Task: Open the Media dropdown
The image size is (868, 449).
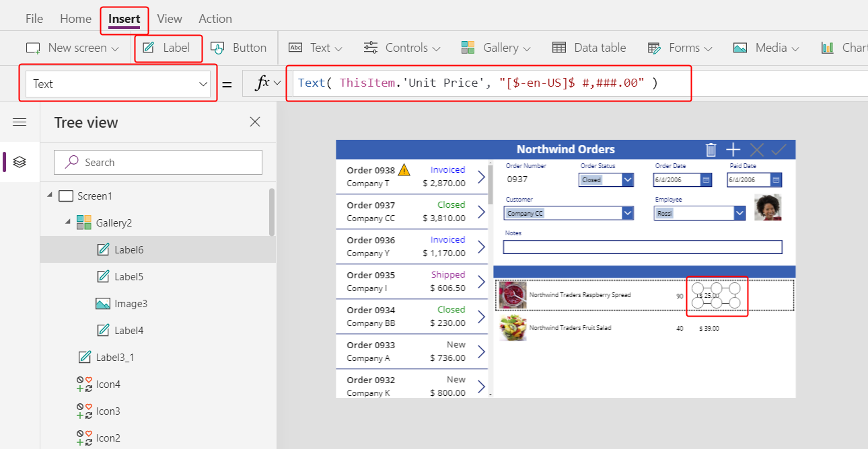Action: click(766, 48)
